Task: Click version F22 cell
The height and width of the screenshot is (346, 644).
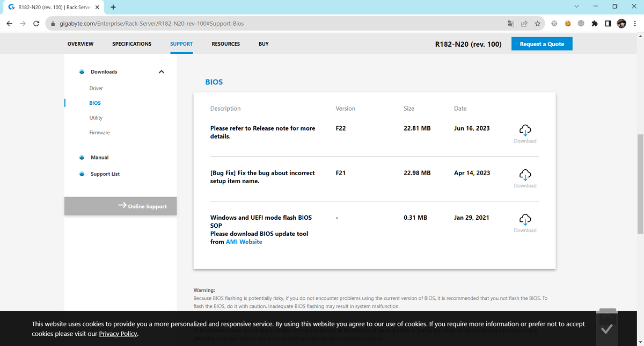Action: tap(340, 128)
